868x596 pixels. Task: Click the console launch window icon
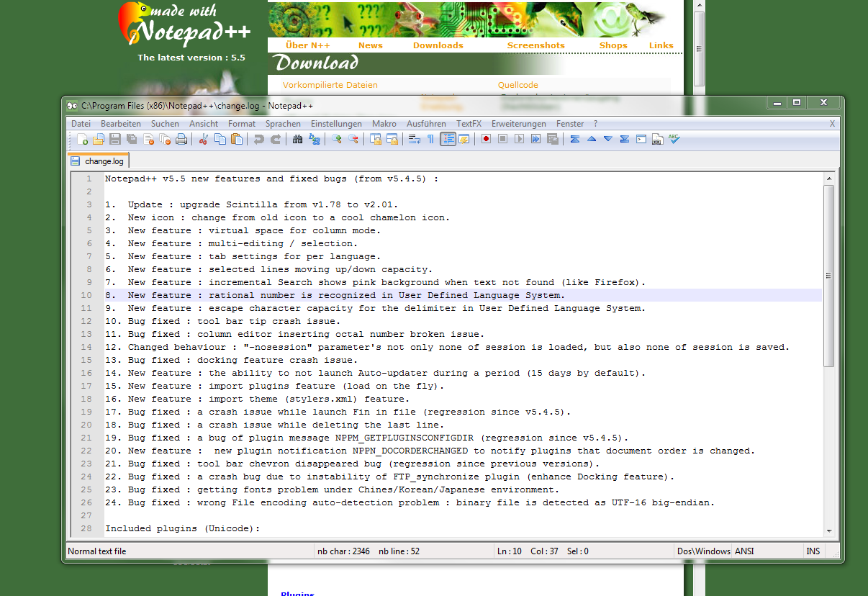pos(641,139)
